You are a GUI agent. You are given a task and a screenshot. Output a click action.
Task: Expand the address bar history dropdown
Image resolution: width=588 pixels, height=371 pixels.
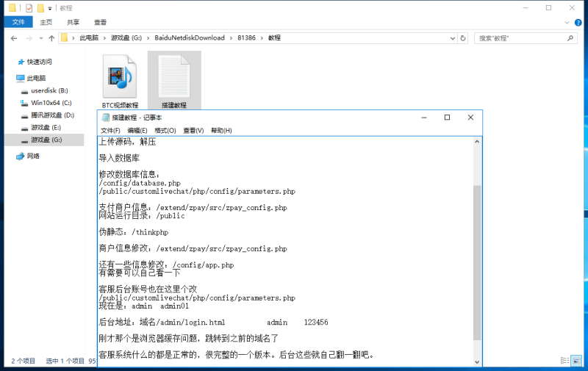(x=453, y=38)
